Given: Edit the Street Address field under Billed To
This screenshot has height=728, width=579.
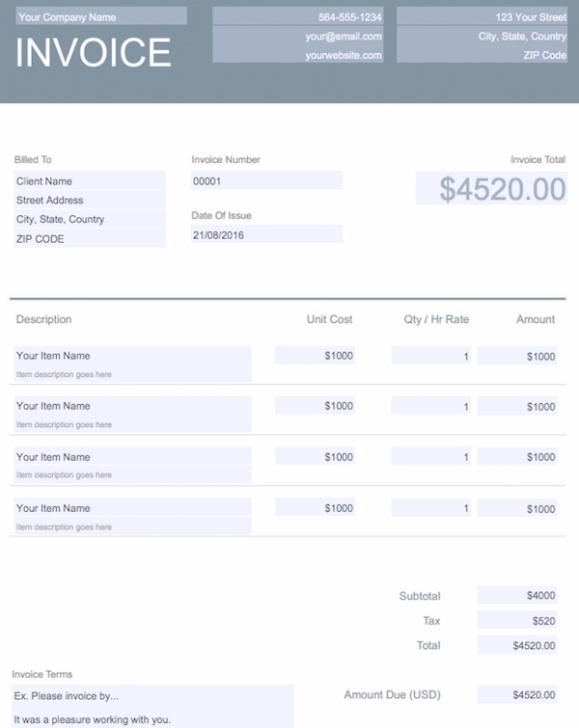Looking at the screenshot, I should click(90, 201).
